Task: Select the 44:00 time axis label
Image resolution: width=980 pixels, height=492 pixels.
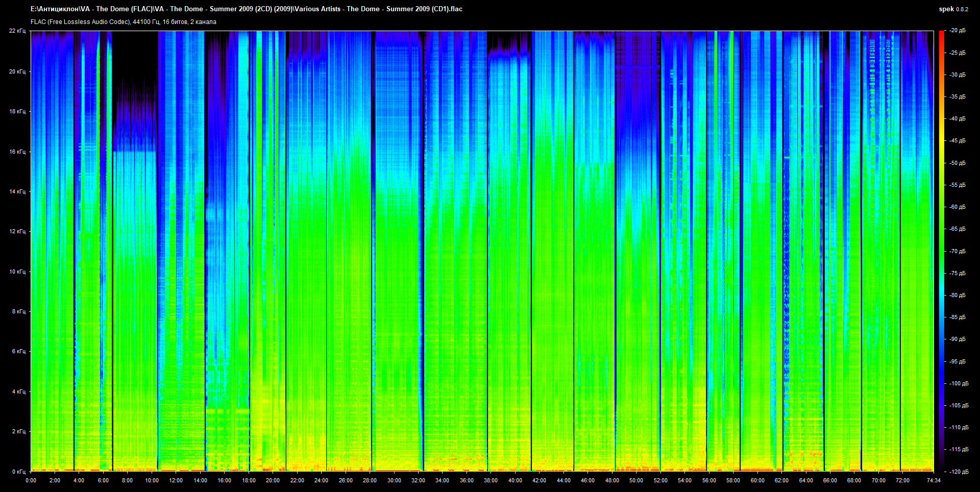Action: point(563,480)
